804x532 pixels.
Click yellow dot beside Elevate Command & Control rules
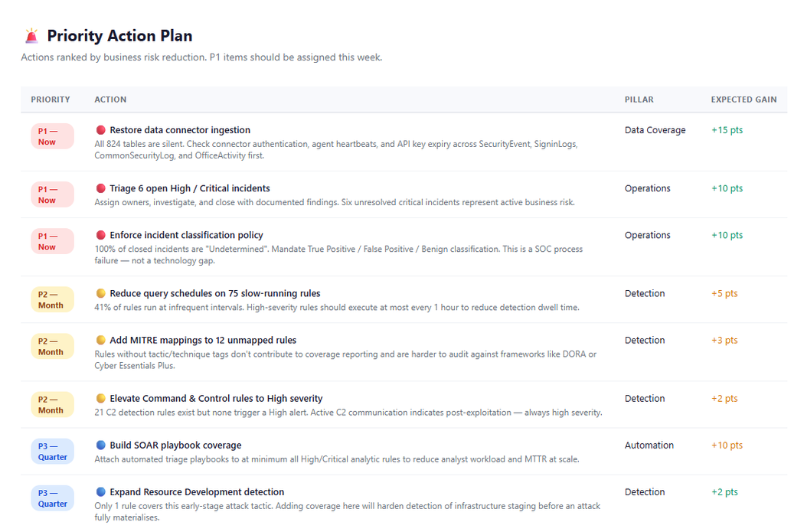(101, 399)
